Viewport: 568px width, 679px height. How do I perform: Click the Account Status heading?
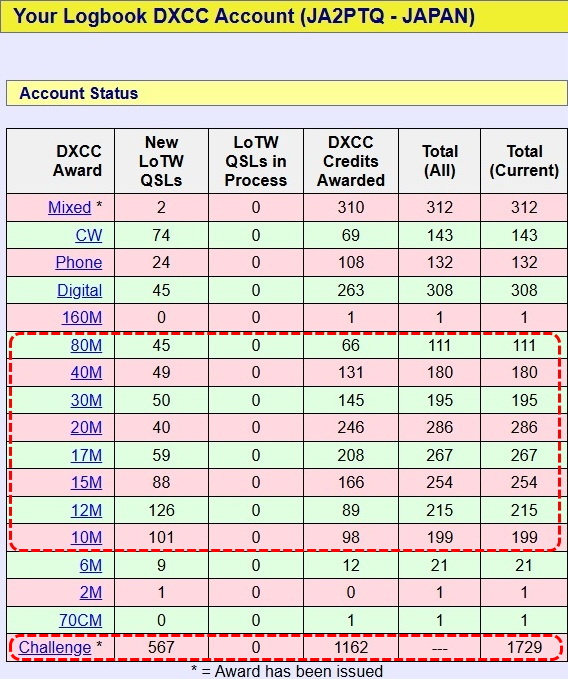coord(79,93)
